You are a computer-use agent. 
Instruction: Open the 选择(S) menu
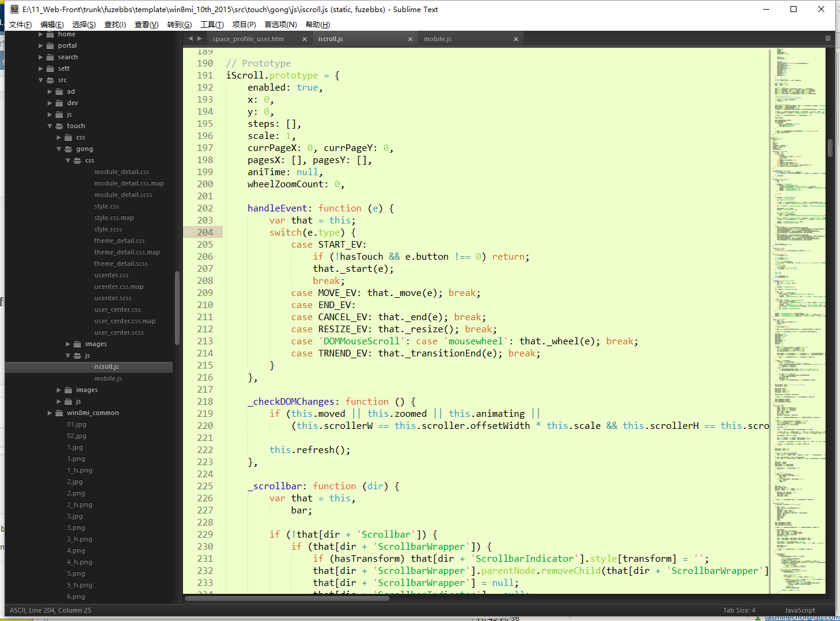tap(84, 25)
